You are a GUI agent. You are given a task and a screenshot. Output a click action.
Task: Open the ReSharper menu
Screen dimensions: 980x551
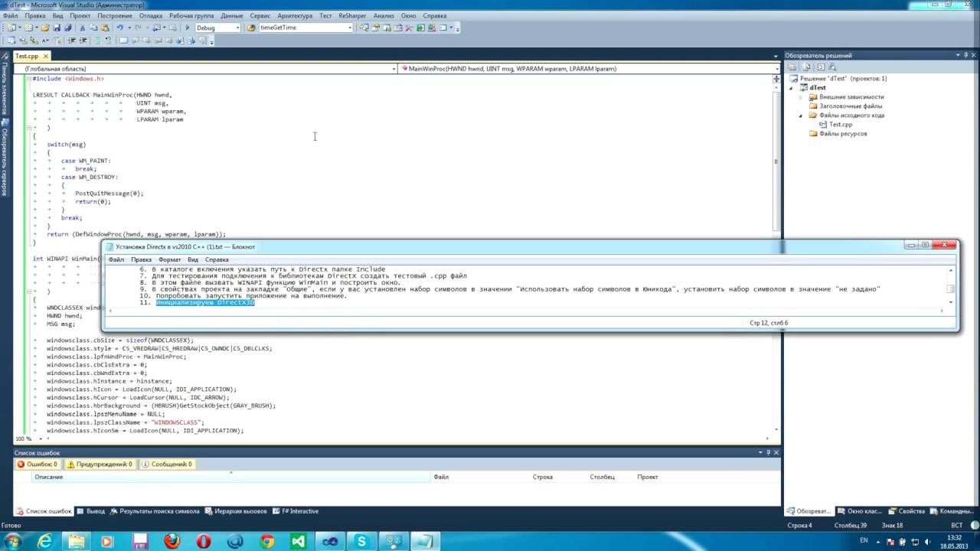352,15
